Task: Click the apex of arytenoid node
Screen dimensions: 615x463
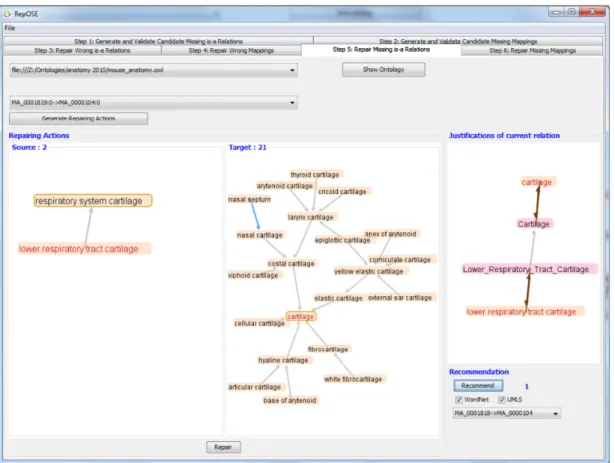Action: coord(391,234)
